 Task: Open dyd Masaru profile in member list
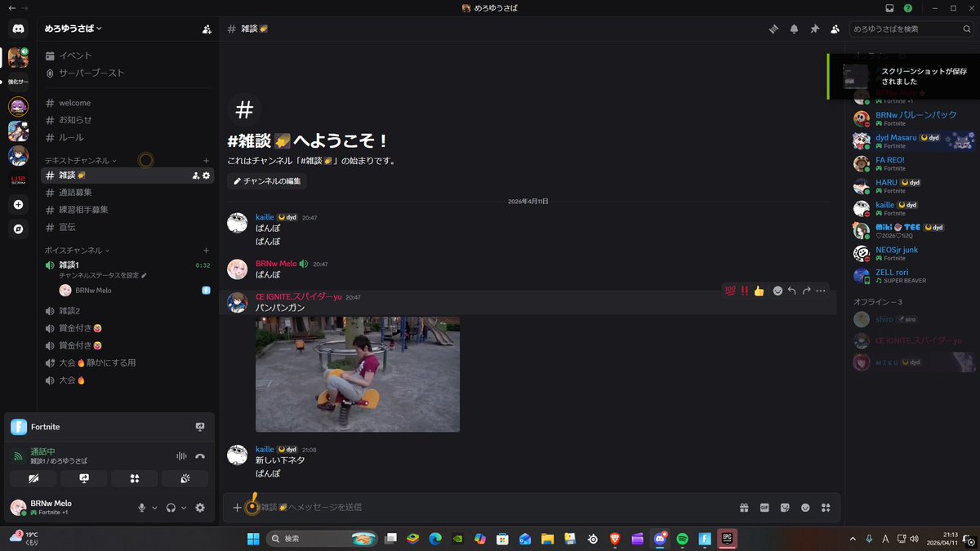click(x=913, y=141)
